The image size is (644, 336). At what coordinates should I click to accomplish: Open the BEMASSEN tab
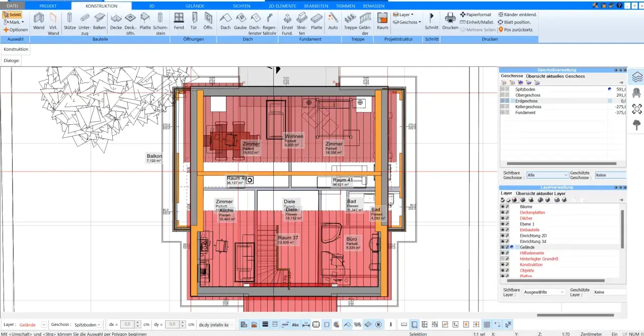[x=374, y=6]
